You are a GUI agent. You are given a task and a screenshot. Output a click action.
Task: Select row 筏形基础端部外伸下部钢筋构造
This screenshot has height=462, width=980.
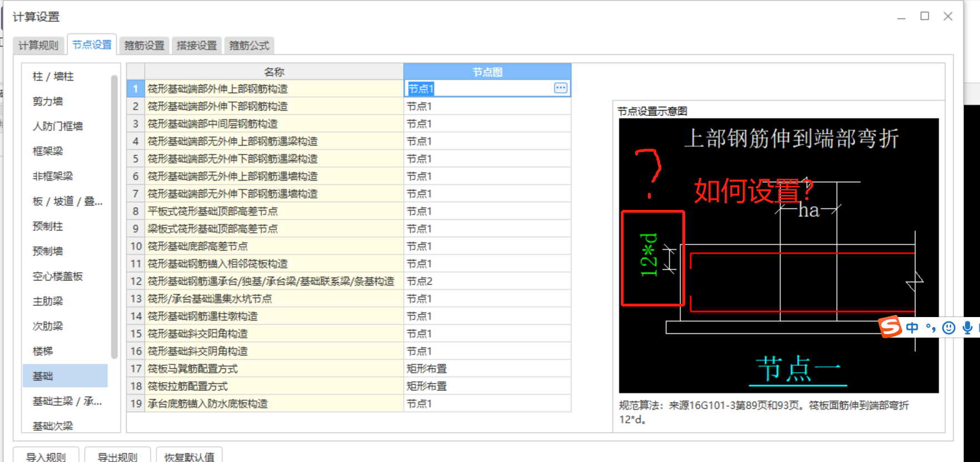coord(274,106)
